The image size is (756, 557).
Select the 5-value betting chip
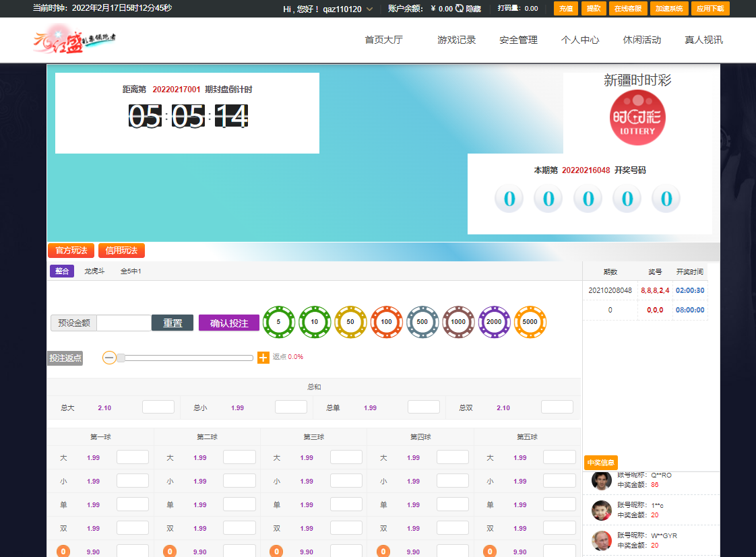279,322
